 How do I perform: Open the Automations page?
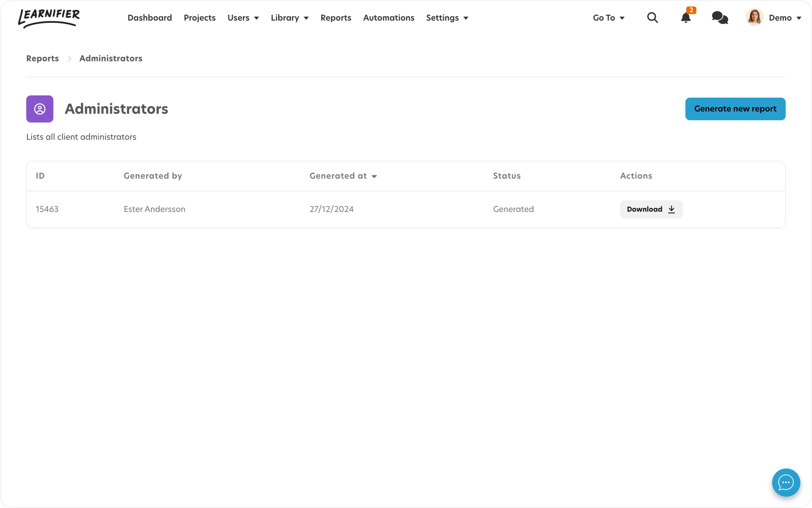coord(389,18)
